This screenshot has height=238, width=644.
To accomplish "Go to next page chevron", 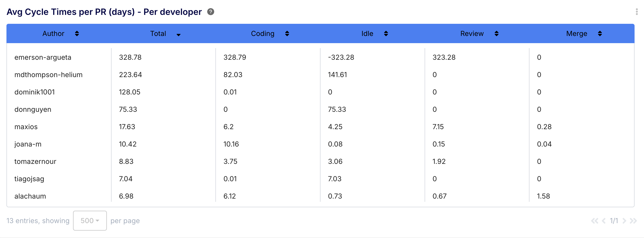I will (x=624, y=221).
